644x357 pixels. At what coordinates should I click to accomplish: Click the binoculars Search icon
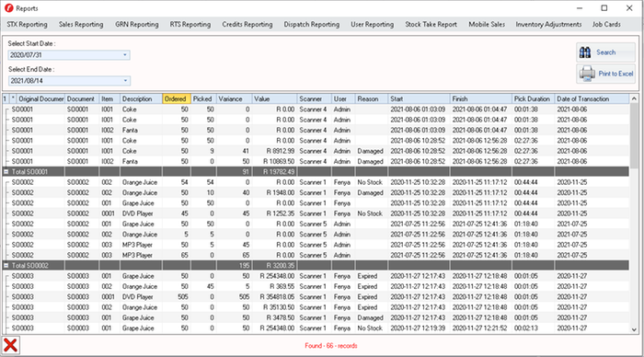pos(585,52)
